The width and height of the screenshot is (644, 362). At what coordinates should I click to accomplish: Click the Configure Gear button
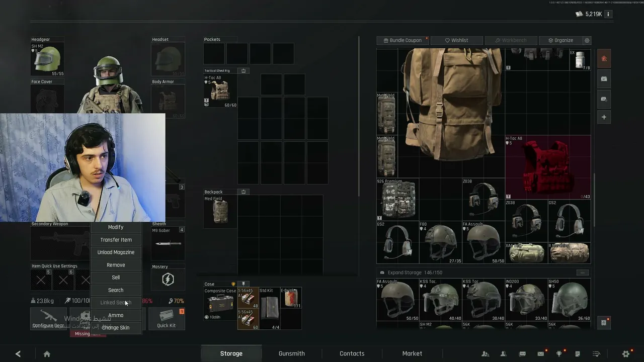(48, 319)
